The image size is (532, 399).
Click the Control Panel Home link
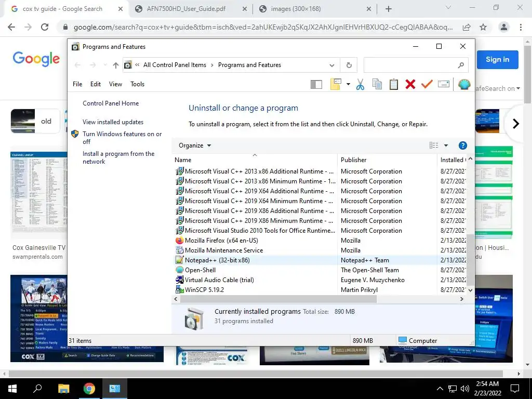click(111, 103)
